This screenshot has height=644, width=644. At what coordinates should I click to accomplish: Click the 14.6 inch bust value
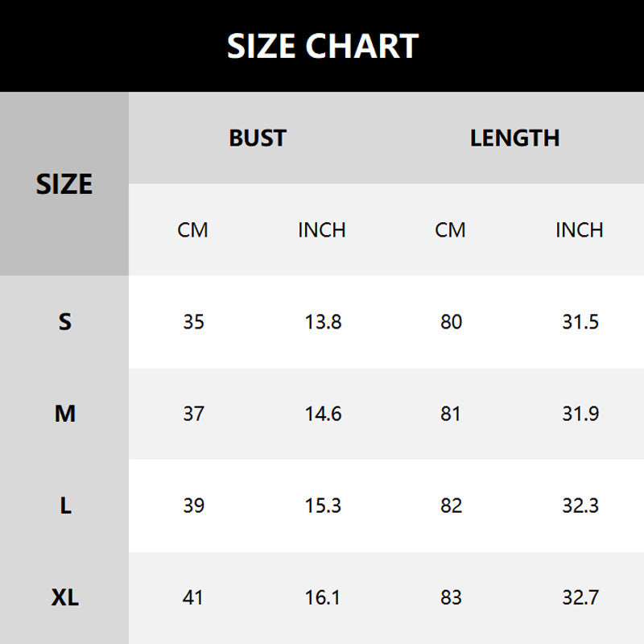click(323, 414)
